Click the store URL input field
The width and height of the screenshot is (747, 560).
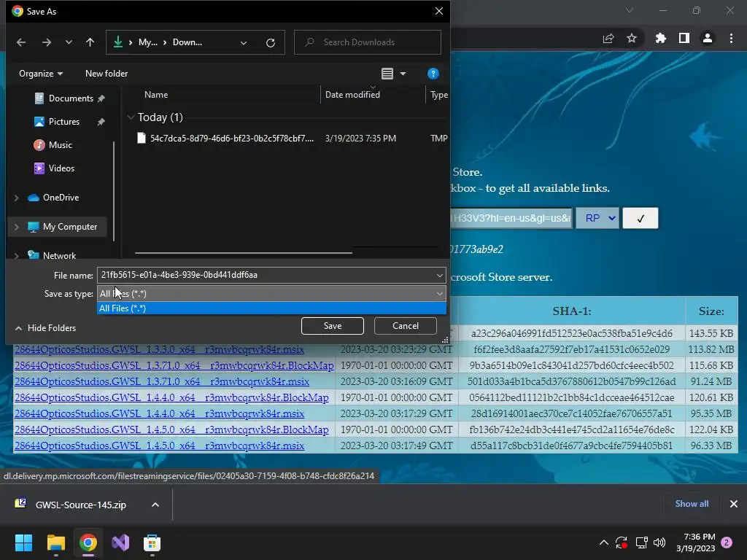tap(511, 218)
